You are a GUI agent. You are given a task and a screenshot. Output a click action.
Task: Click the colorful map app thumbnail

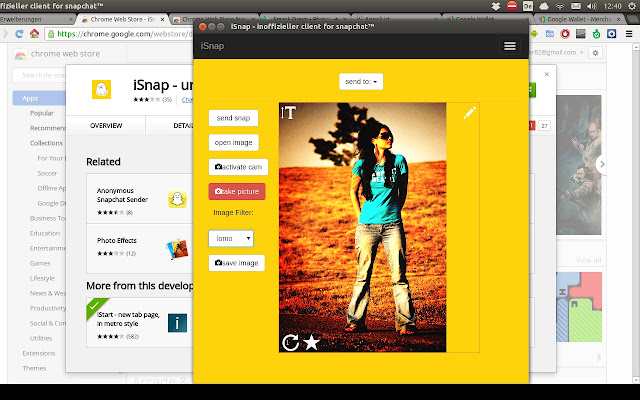579,307
